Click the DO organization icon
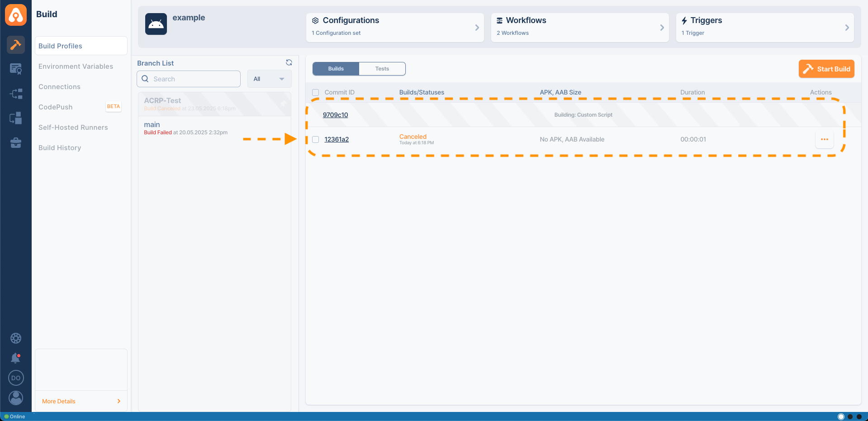This screenshot has width=868, height=421. [x=16, y=378]
